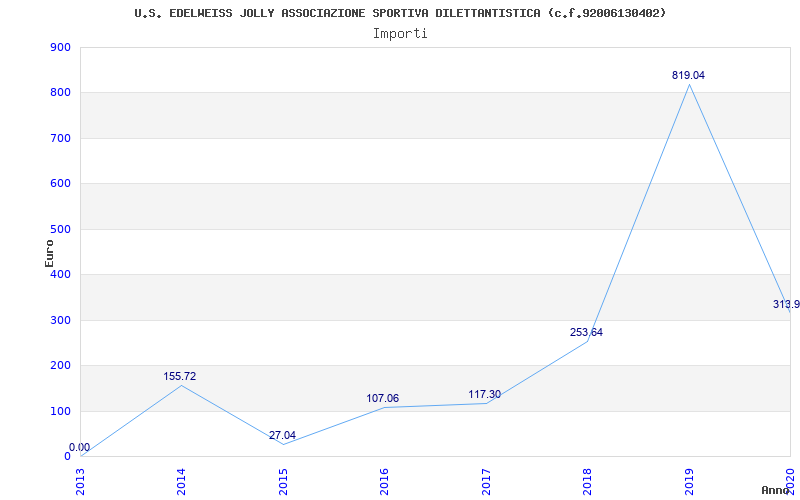Select the 155.72 data point label

click(x=180, y=377)
